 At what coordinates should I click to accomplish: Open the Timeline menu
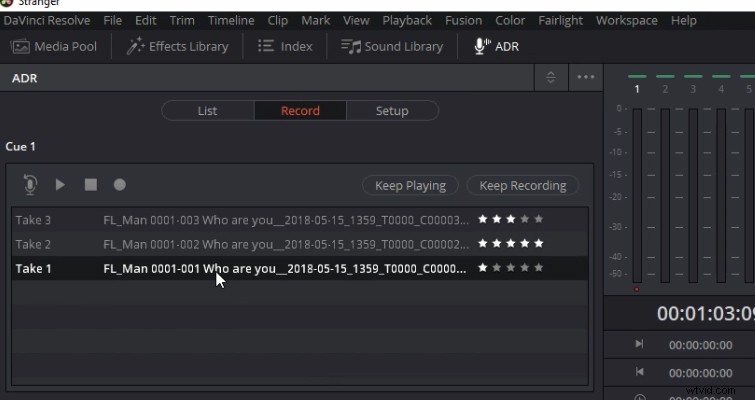231,21
